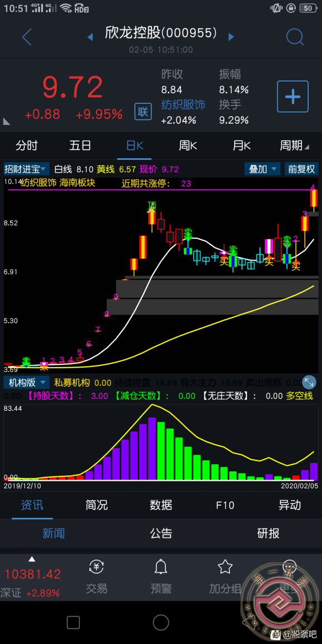
Task: Open the 招财进宝 indicator dropdown
Action: (x=26, y=169)
